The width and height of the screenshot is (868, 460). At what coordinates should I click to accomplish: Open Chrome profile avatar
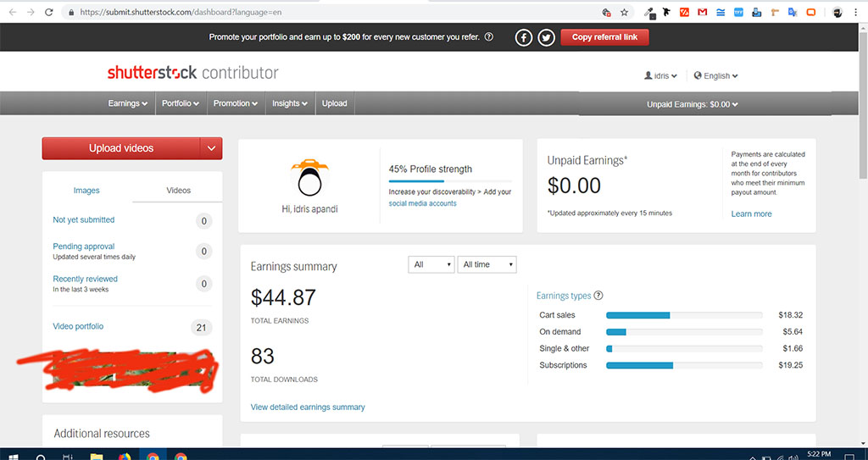[x=837, y=12]
